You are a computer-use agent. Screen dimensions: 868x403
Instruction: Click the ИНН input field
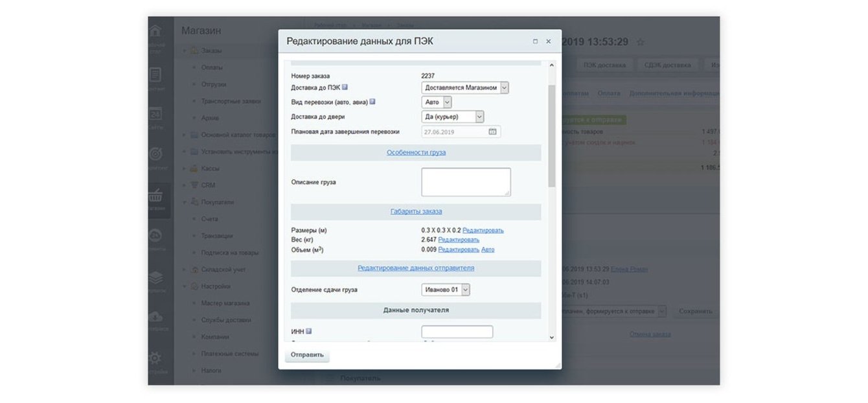coord(457,332)
